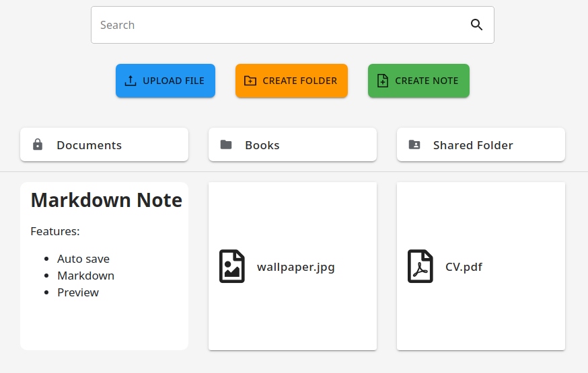Click the upload arrow icon

(x=131, y=81)
